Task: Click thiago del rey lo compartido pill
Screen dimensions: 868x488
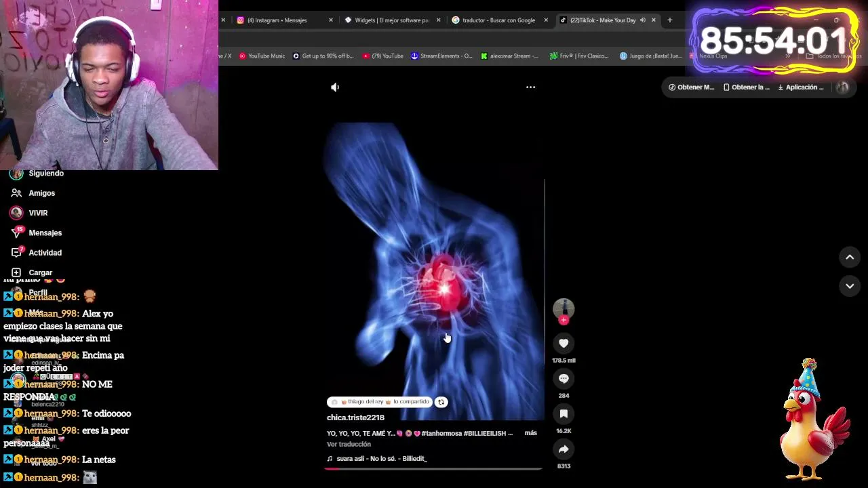Action: tap(380, 402)
